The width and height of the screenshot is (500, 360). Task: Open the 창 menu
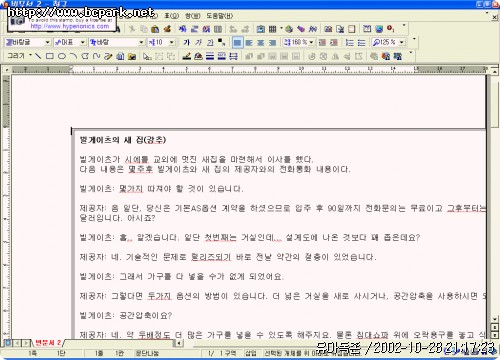point(193,16)
